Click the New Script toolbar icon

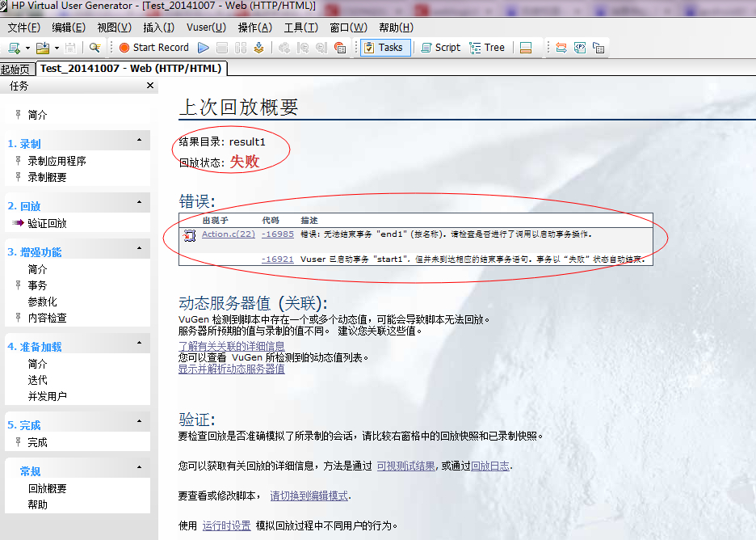(x=14, y=48)
